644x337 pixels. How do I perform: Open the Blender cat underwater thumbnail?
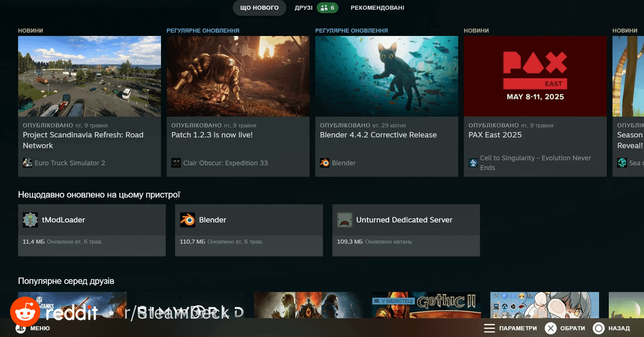[x=387, y=76]
